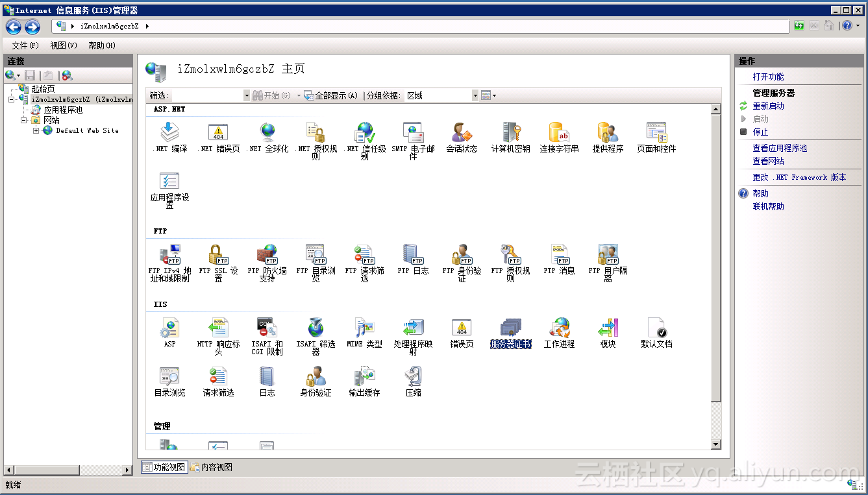Open .NET 全球化 settings

tap(267, 137)
